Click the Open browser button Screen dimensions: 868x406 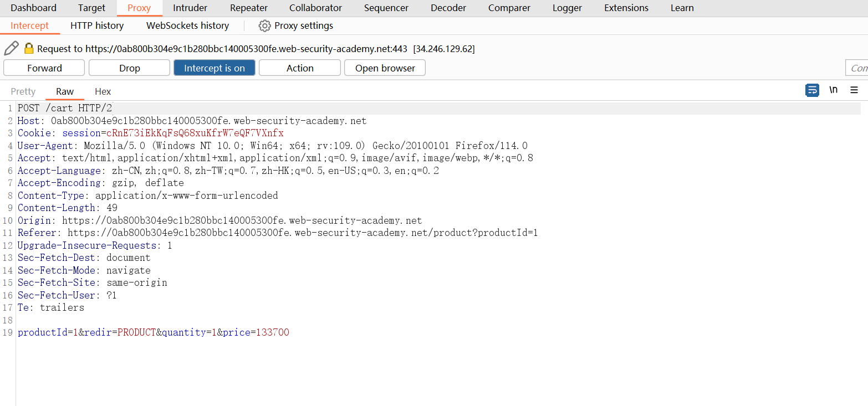(385, 68)
